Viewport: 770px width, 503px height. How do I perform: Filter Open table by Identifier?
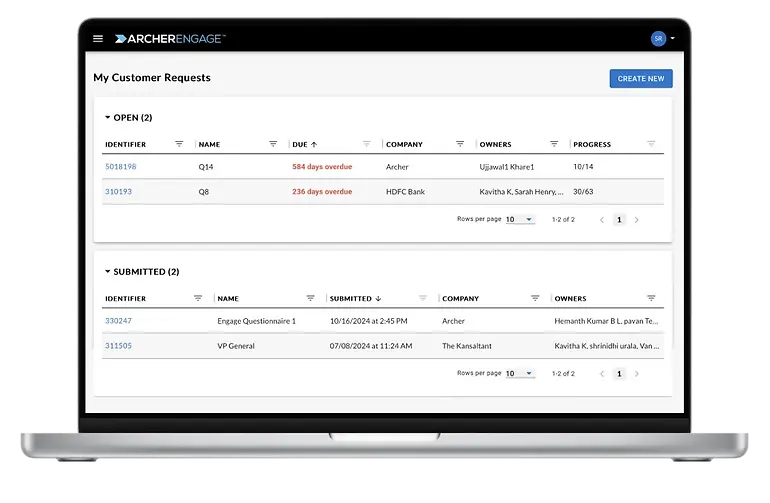point(179,144)
